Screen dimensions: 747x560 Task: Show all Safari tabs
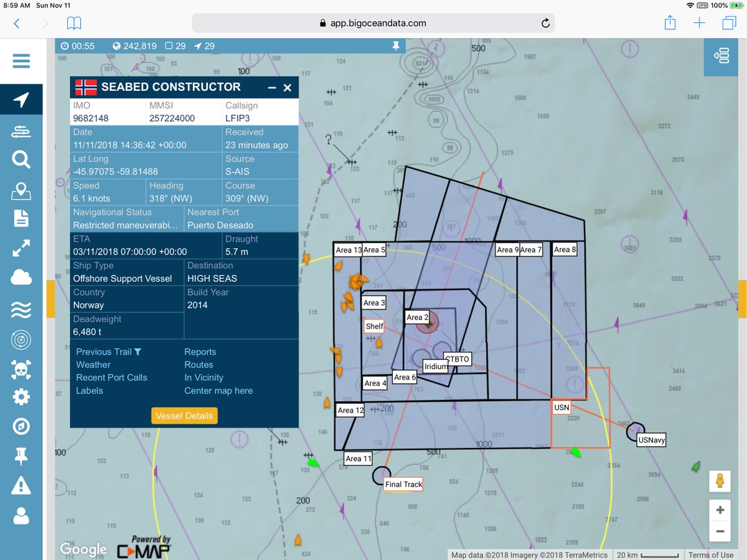(x=728, y=23)
